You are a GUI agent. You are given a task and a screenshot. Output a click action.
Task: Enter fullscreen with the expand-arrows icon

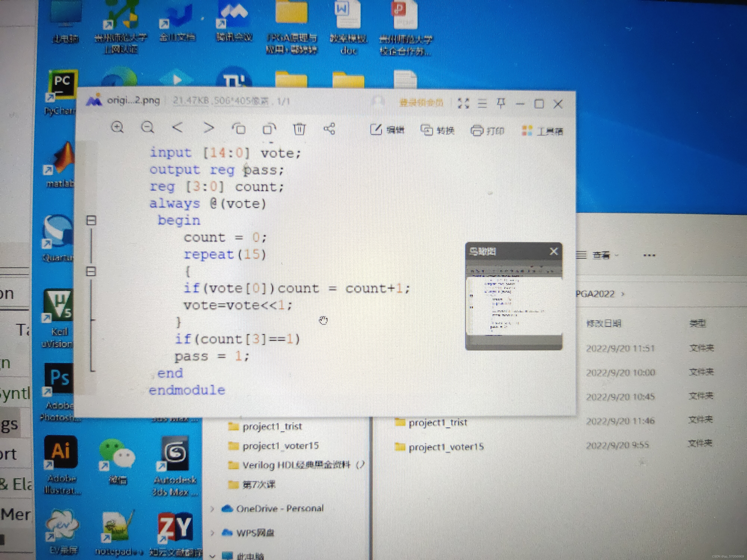coord(463,103)
